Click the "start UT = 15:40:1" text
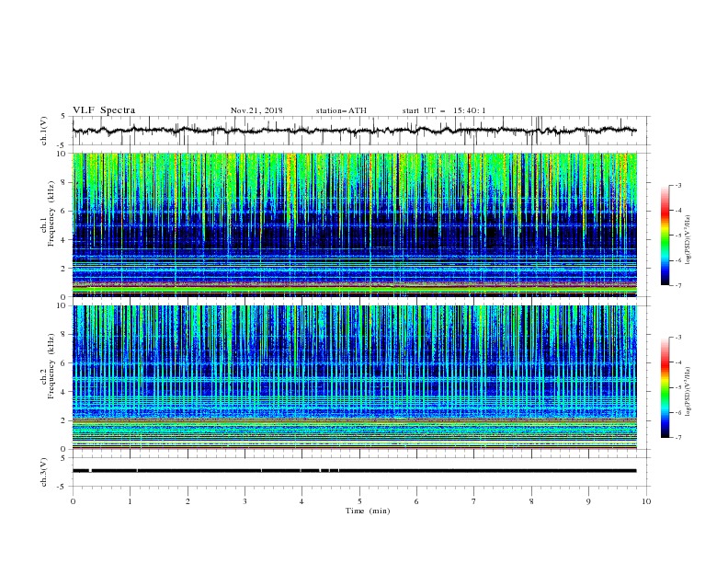Screen dimensions: 728x563 [x=444, y=110]
